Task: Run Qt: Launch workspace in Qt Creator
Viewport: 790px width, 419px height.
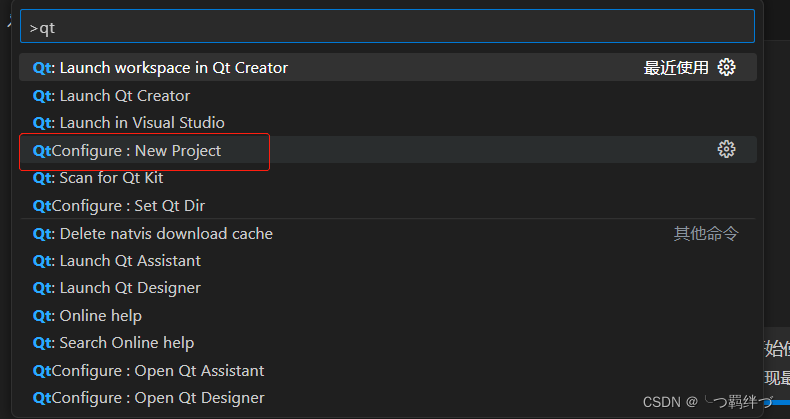Action: (x=387, y=67)
